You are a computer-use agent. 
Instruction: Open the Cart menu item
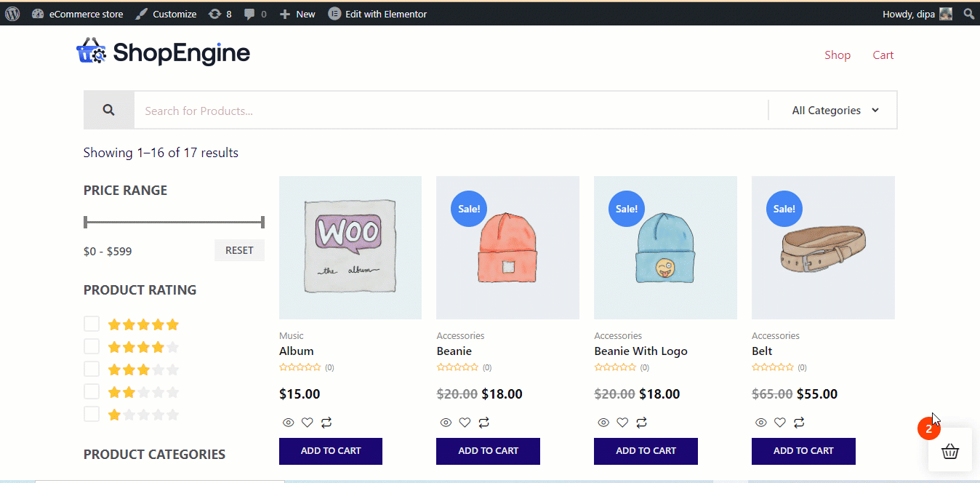coord(883,55)
